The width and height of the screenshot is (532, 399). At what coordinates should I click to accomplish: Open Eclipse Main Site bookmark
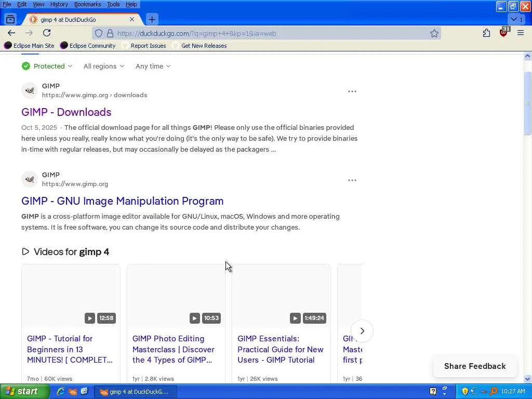click(x=29, y=46)
